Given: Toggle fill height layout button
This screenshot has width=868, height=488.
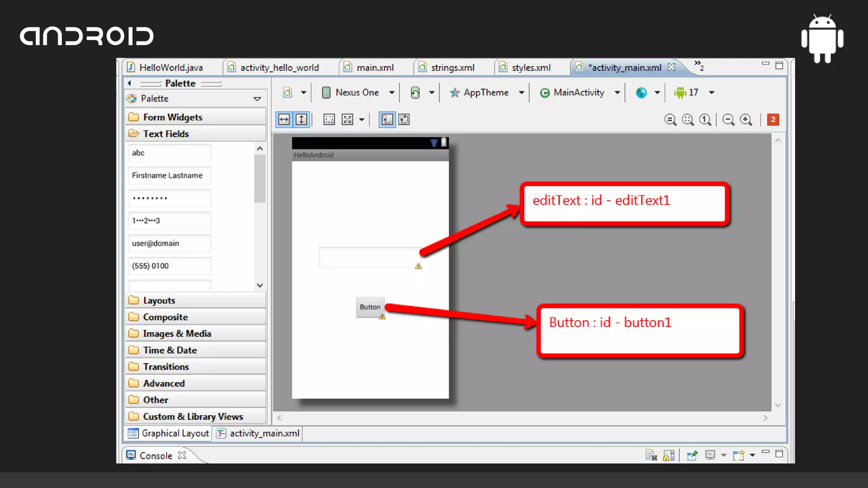Looking at the screenshot, I should click(x=301, y=119).
